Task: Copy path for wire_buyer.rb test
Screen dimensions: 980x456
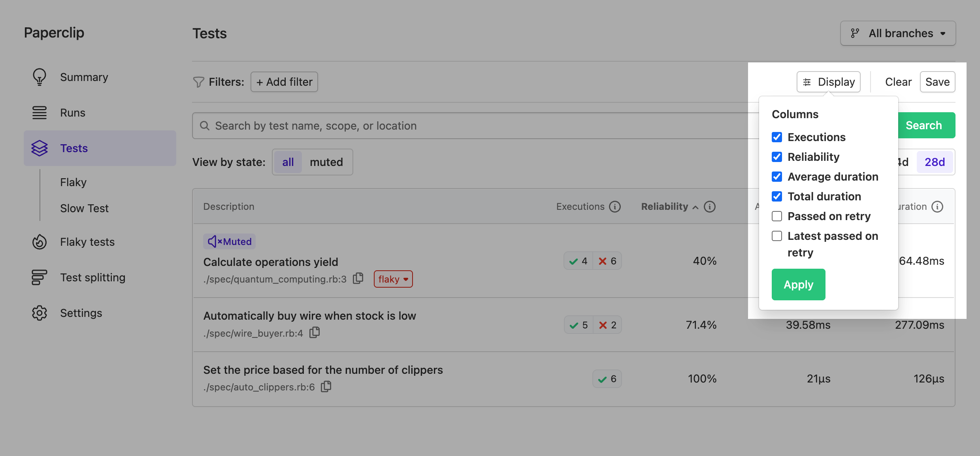Action: click(314, 333)
